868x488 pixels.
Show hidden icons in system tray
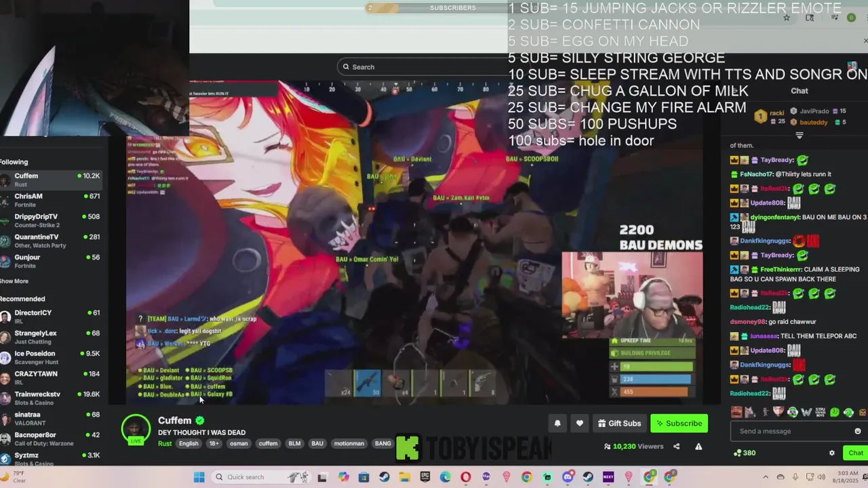point(766,477)
